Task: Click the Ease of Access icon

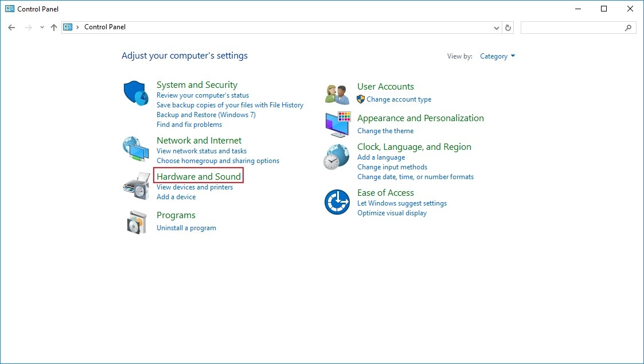Action: pyautogui.click(x=336, y=202)
